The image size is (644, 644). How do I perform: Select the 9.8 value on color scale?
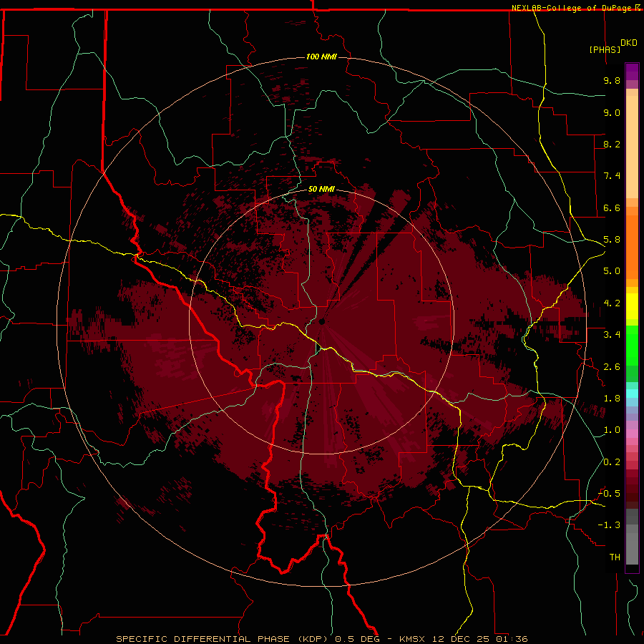pyautogui.click(x=612, y=80)
